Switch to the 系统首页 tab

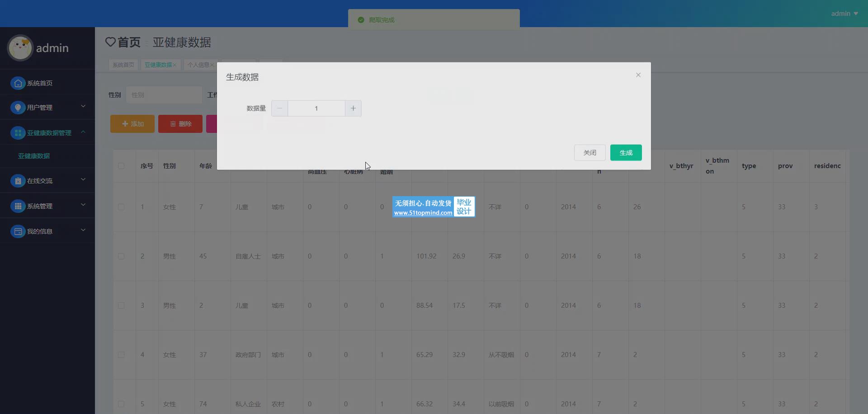123,65
